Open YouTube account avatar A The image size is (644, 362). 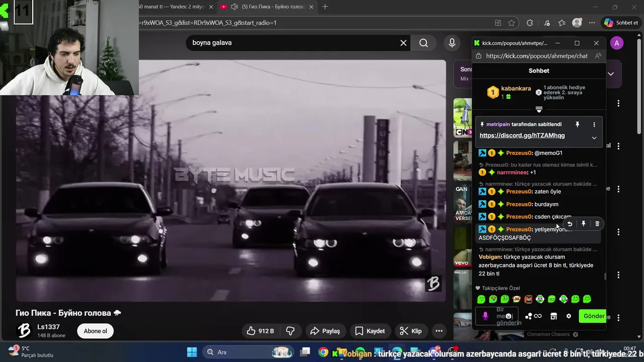(x=617, y=43)
